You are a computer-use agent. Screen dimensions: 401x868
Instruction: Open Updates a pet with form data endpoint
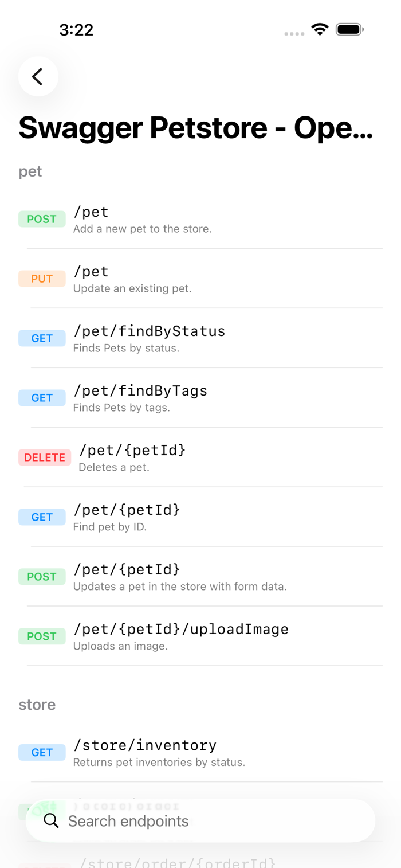pos(200,577)
